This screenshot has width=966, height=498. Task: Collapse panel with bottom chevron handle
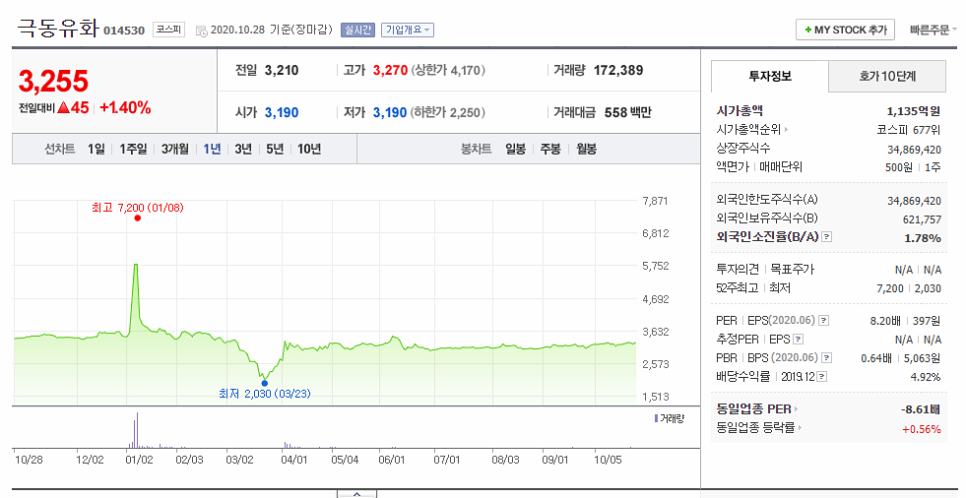(x=357, y=494)
